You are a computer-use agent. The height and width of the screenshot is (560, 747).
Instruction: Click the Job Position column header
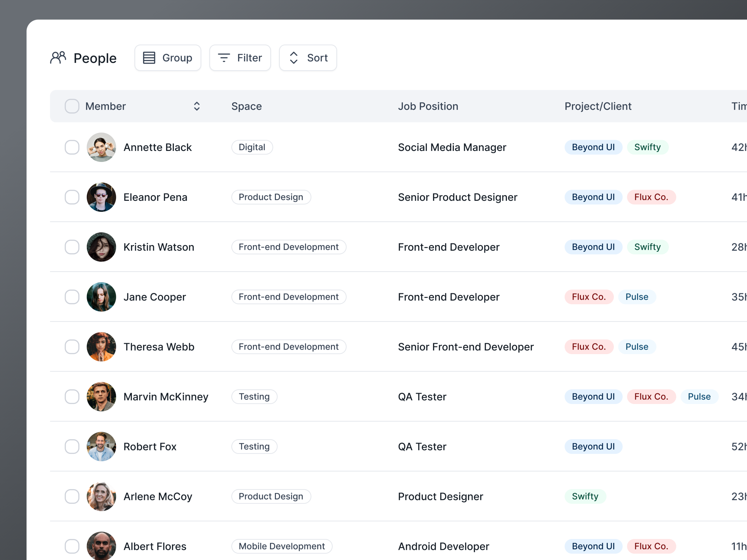pyautogui.click(x=428, y=106)
